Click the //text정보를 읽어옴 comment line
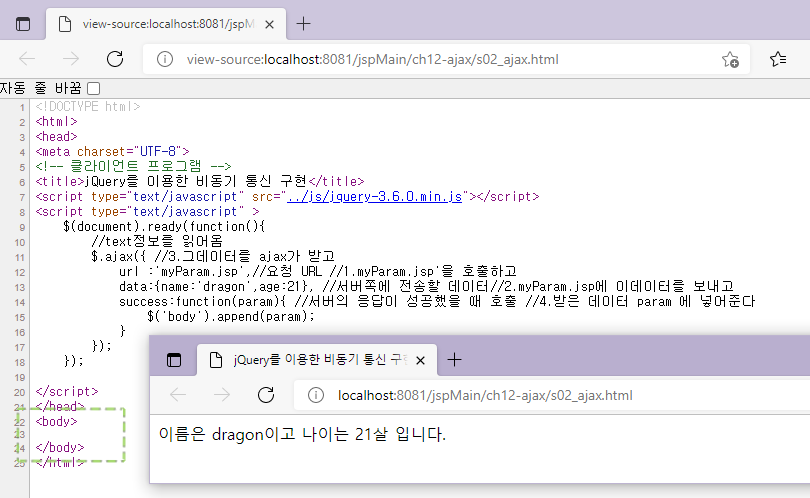This screenshot has width=810, height=498. click(x=157, y=241)
